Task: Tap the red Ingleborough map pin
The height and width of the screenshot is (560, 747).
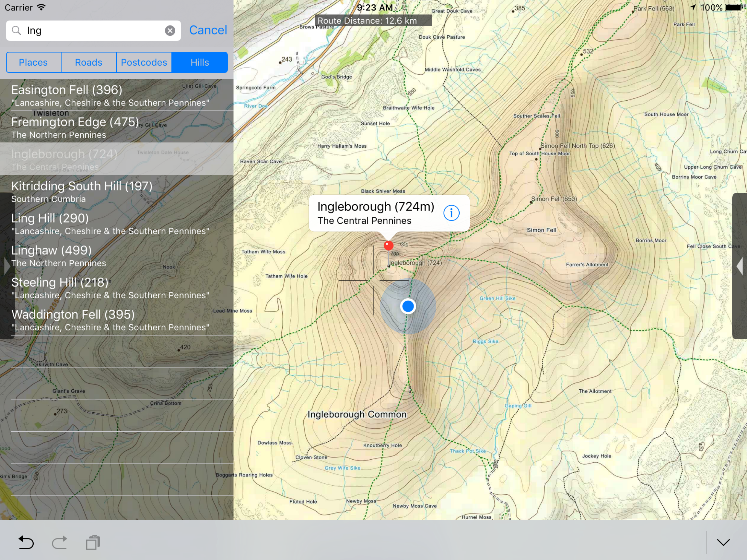Action: click(388, 245)
